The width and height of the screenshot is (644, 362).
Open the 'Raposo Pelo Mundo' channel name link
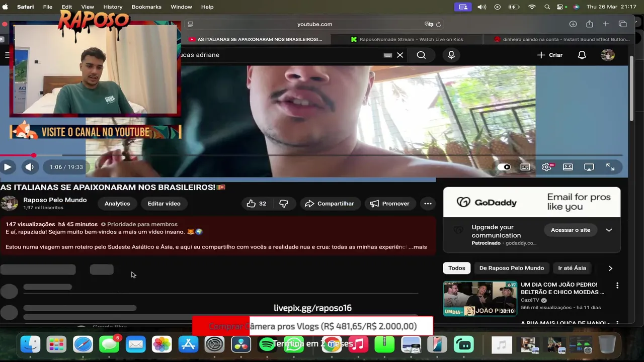55,200
